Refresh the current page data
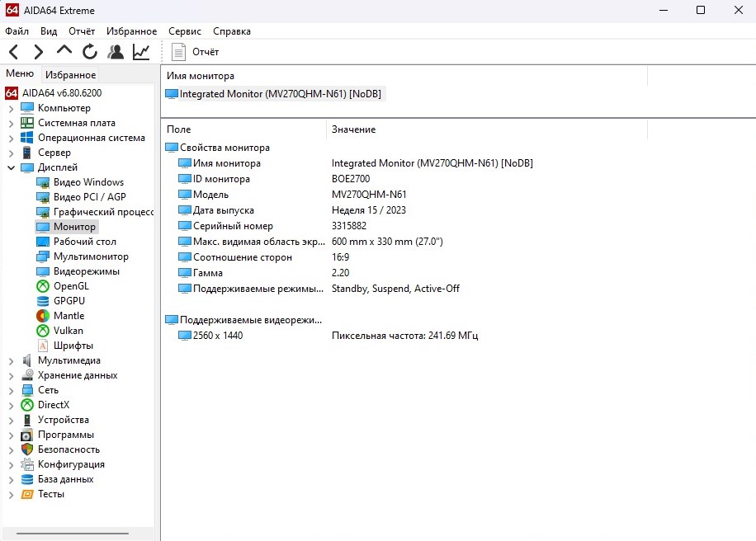 click(89, 52)
